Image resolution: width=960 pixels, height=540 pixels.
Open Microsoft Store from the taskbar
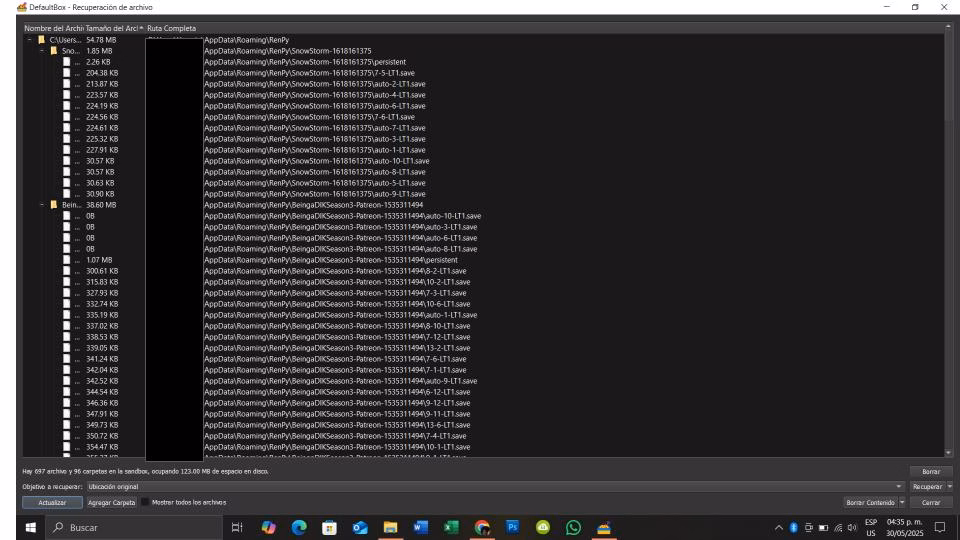tap(329, 527)
